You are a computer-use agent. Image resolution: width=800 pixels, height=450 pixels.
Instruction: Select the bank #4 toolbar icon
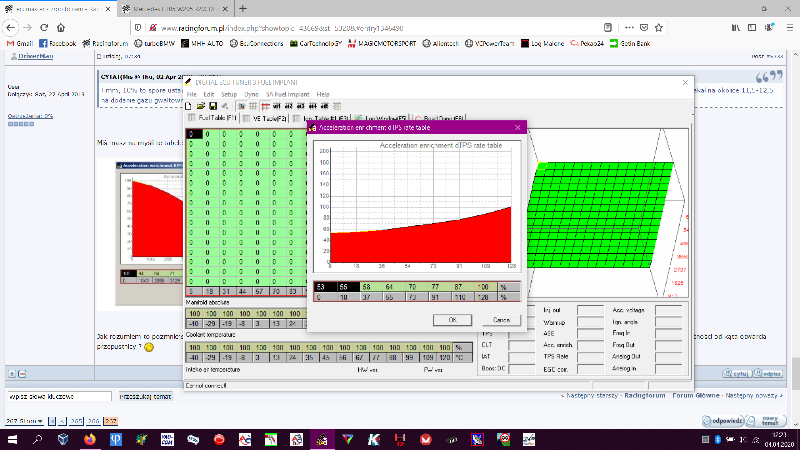pyautogui.click(x=313, y=106)
